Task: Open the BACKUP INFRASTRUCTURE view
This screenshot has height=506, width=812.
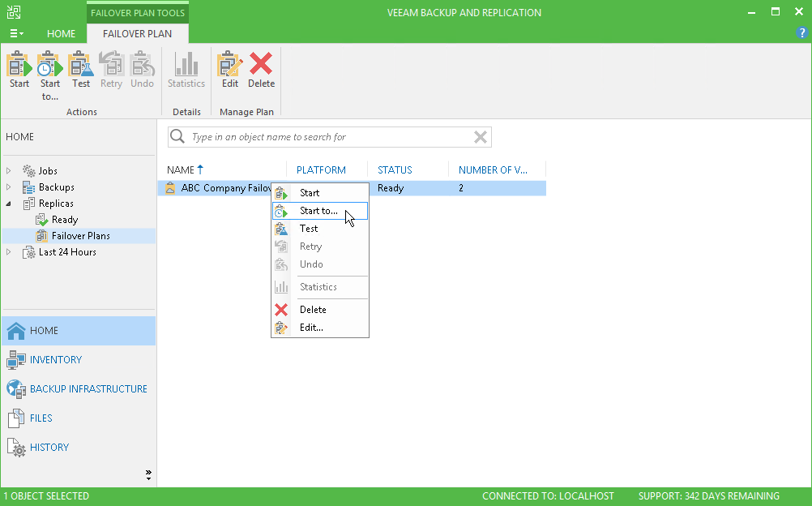Action: 79,389
